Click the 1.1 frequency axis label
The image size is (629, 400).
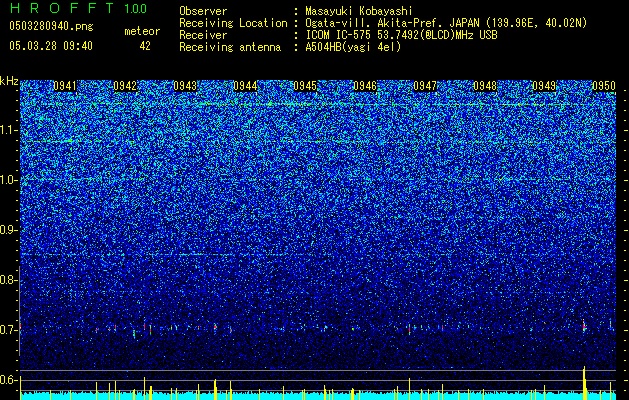pyautogui.click(x=8, y=130)
